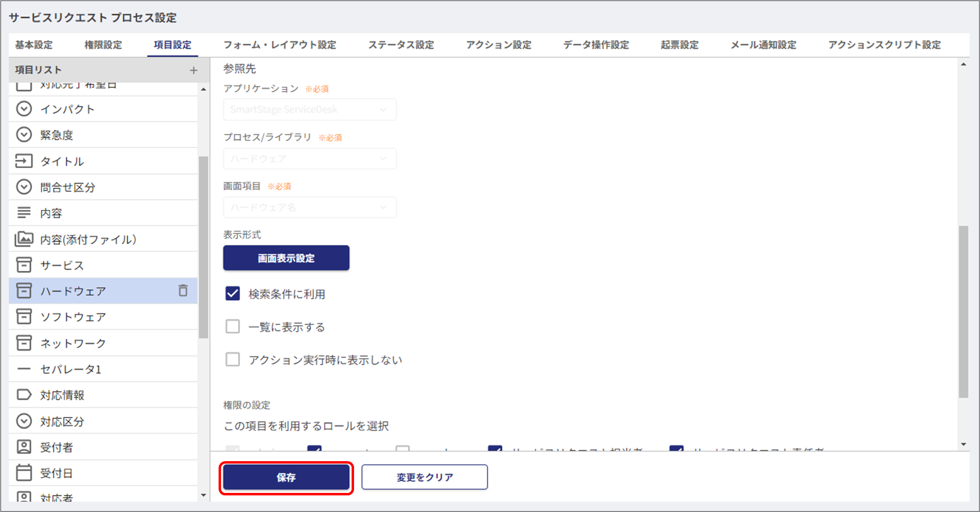Image resolution: width=980 pixels, height=512 pixels.
Task: Select ソフトウェア in the item list
Action: (x=73, y=317)
